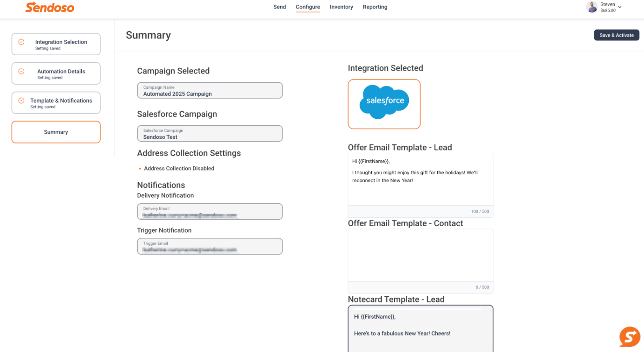This screenshot has height=352, width=644.
Task: Expand the Steven account dropdown arrow
Action: pos(620,7)
